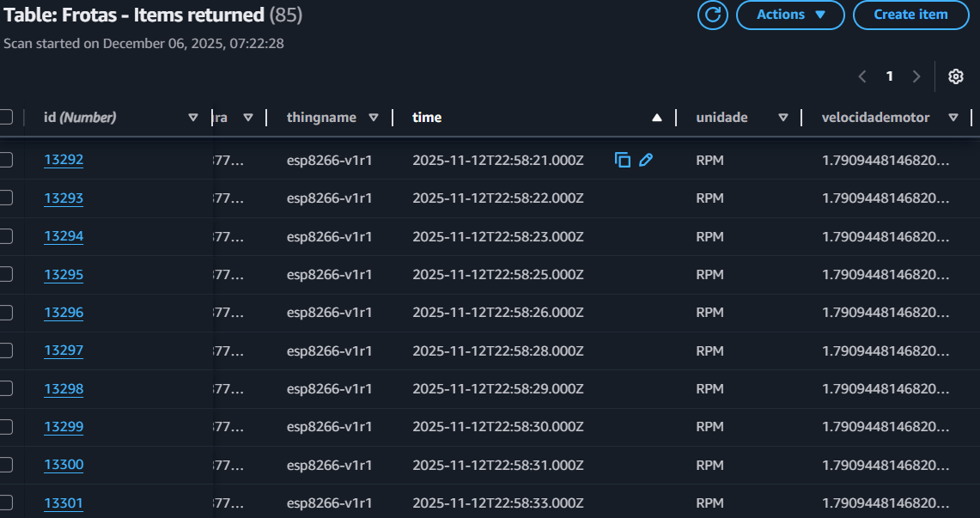980x518 pixels.
Task: Toggle the select-all header checkbox
Action: point(6,118)
